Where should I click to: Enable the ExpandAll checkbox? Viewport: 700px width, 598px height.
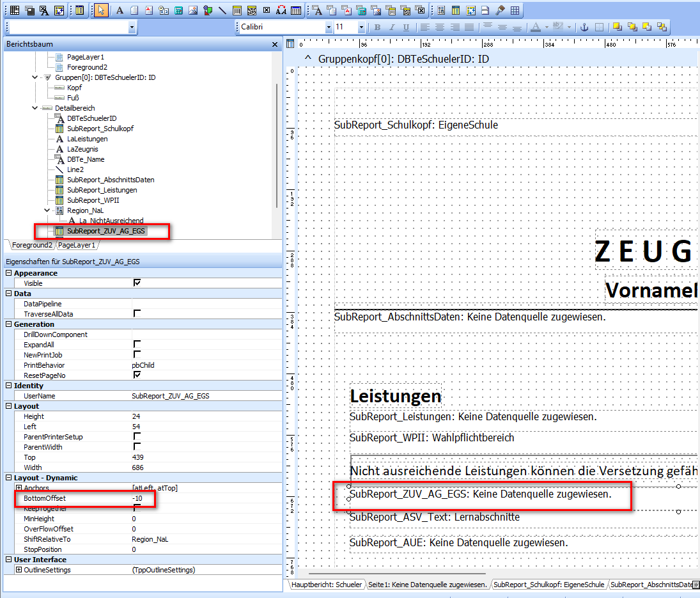click(137, 344)
